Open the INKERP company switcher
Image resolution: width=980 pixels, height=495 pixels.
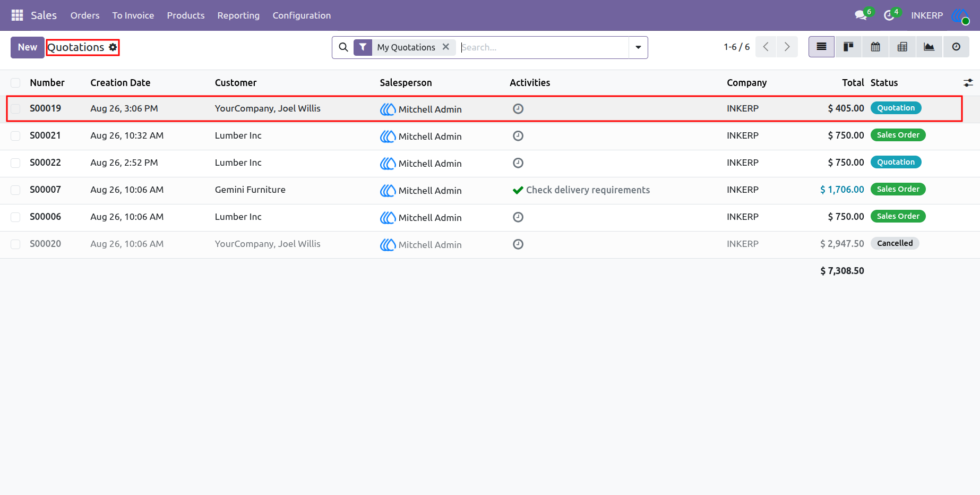pos(927,15)
